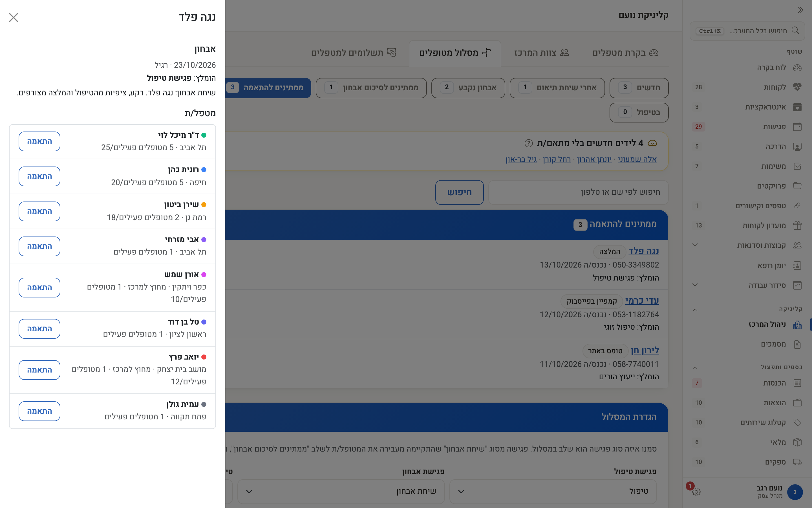The width and height of the screenshot is (812, 508).
Task: Close the נגה פלד side panel
Action: click(x=14, y=17)
